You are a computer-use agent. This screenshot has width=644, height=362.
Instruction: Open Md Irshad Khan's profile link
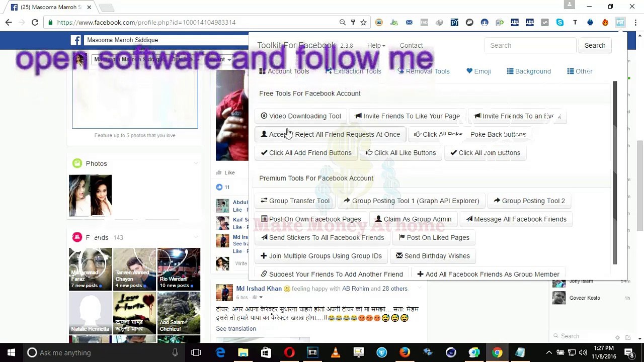pos(259,289)
